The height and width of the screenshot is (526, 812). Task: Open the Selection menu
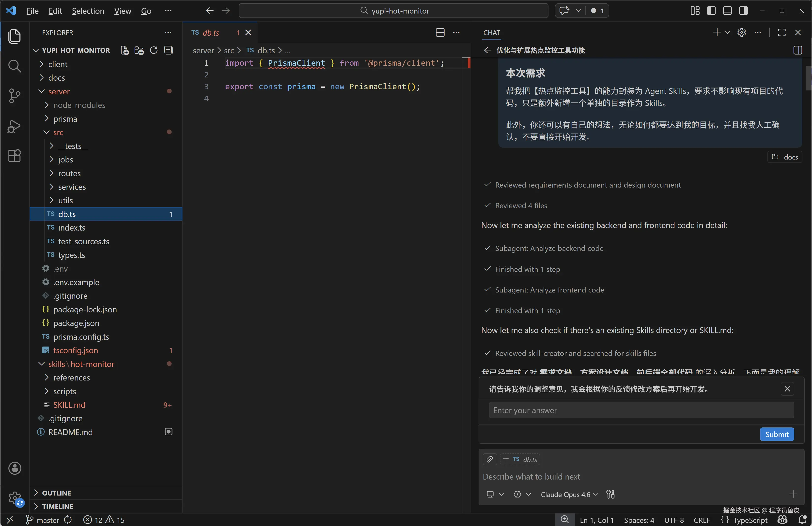pyautogui.click(x=88, y=11)
